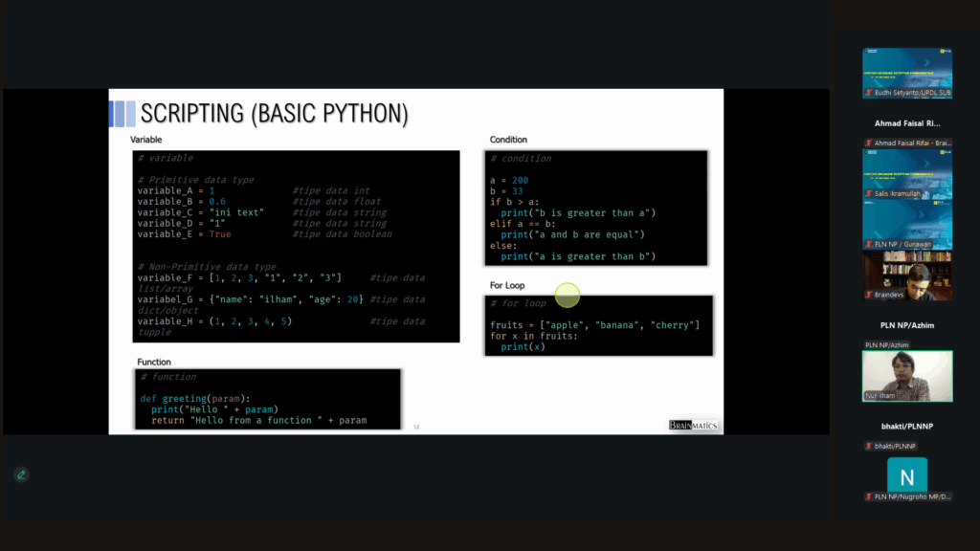The image size is (980, 551).
Task: Click the "SCRIPTING (BASIC PYTHON)" slide title
Action: pyautogui.click(x=274, y=114)
